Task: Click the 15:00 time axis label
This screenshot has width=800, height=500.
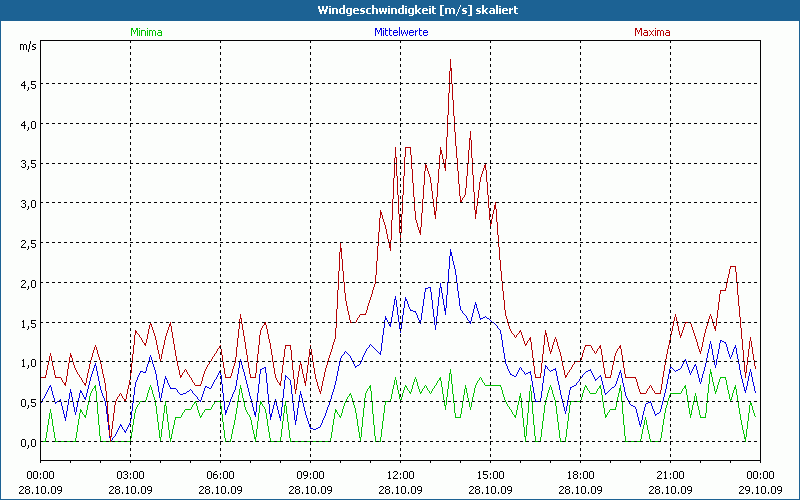Action: 490,476
